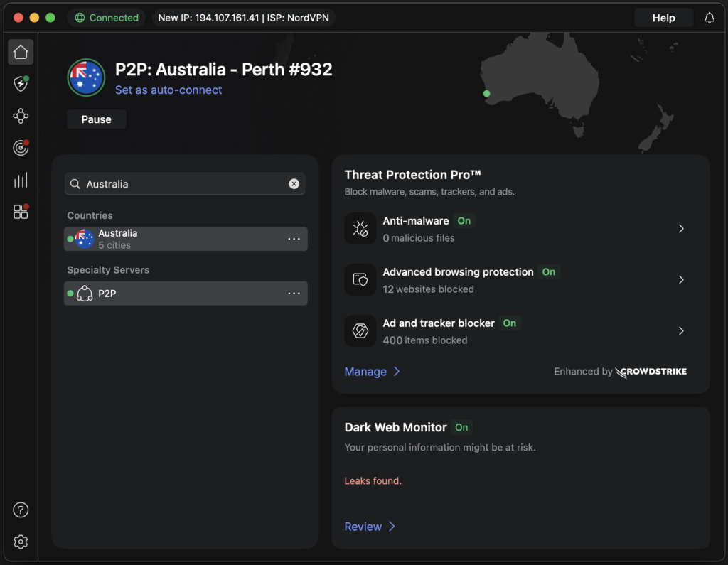Image resolution: width=728 pixels, height=565 pixels.
Task: Clear the Australia search field
Action: [294, 184]
